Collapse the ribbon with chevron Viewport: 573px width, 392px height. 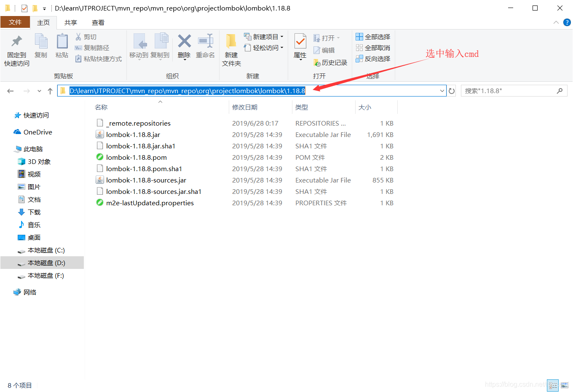556,22
